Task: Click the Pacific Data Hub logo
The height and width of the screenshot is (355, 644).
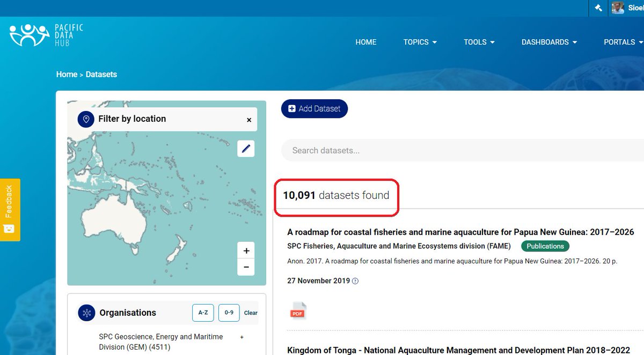Action: point(47,35)
